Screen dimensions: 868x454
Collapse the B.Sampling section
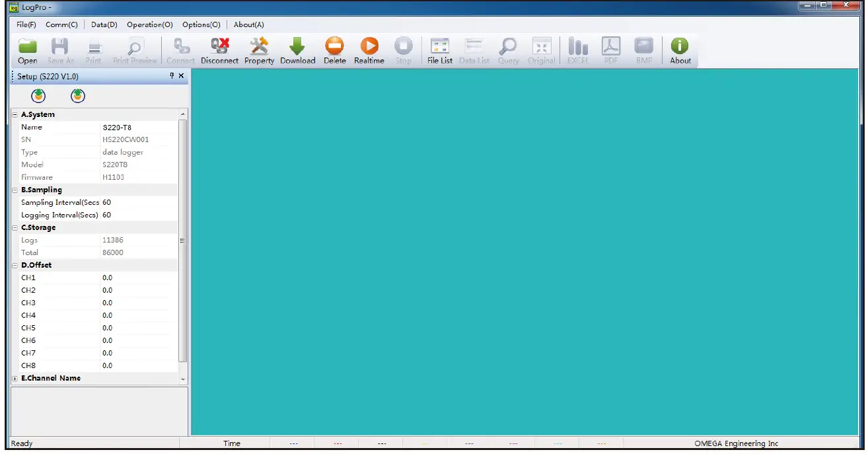tap(15, 190)
